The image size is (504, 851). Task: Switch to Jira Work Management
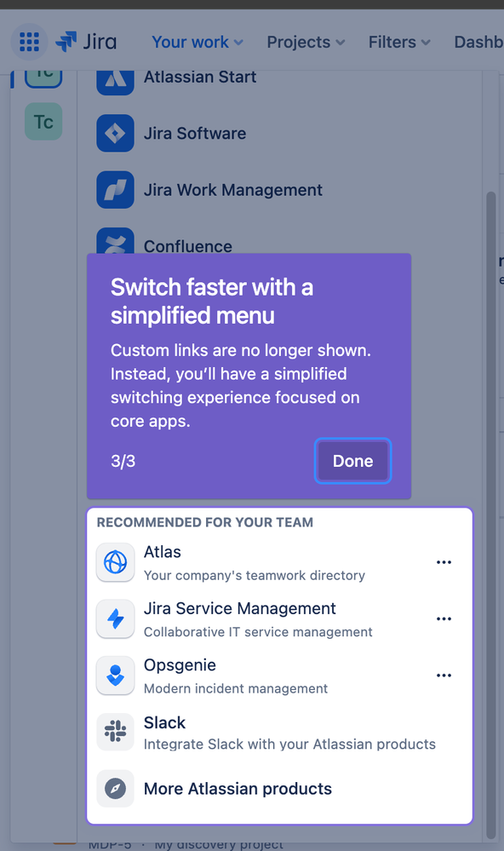click(x=232, y=190)
